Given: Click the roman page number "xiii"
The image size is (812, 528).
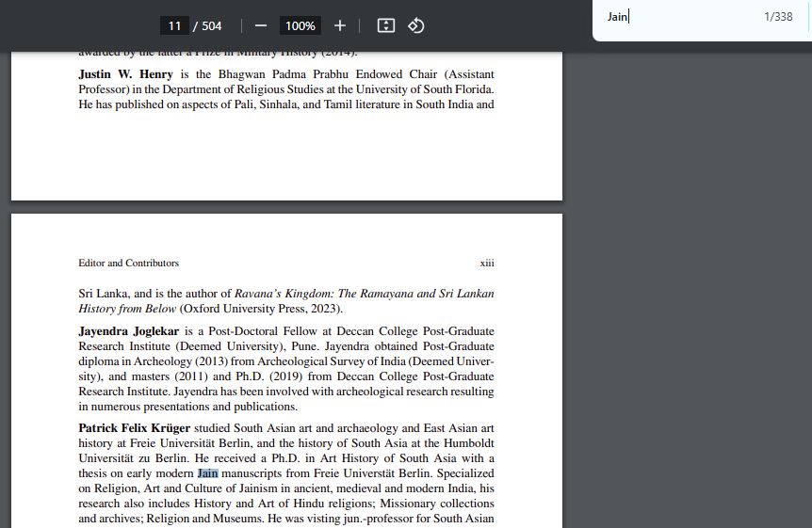Looking at the screenshot, I should pyautogui.click(x=486, y=264).
